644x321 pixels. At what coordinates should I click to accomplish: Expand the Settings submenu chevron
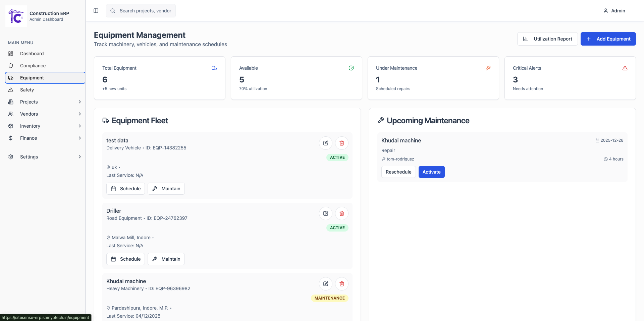80,157
